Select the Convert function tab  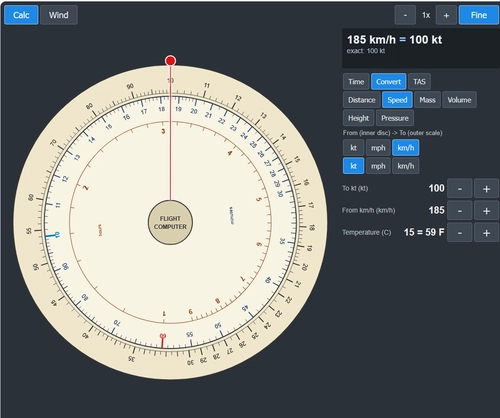point(388,82)
